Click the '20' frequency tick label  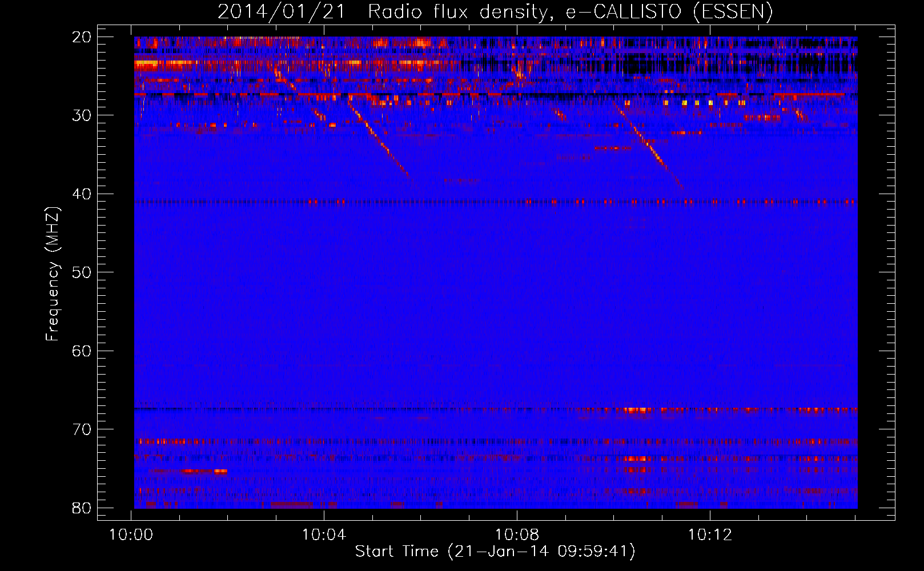pos(82,37)
